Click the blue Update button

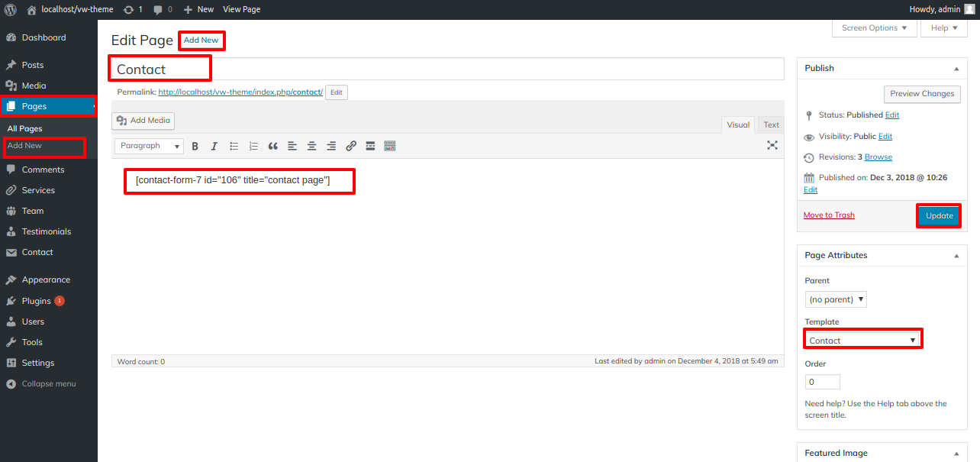[x=939, y=216]
